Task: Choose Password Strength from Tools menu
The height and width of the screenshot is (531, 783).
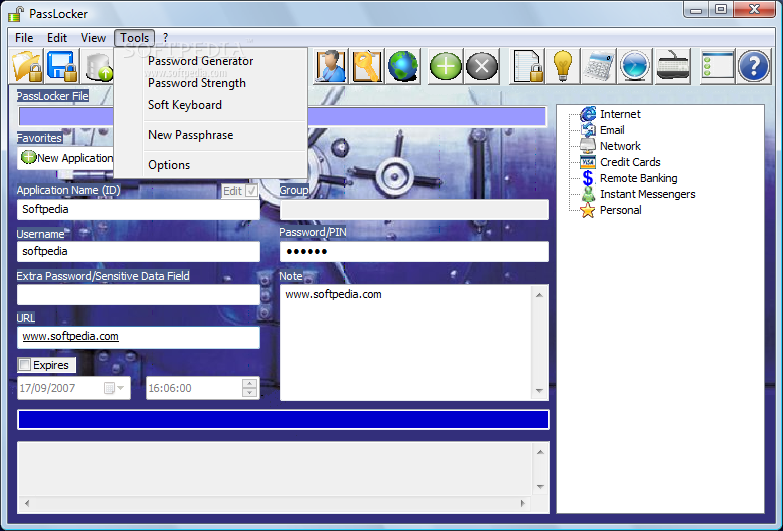Action: (x=197, y=83)
